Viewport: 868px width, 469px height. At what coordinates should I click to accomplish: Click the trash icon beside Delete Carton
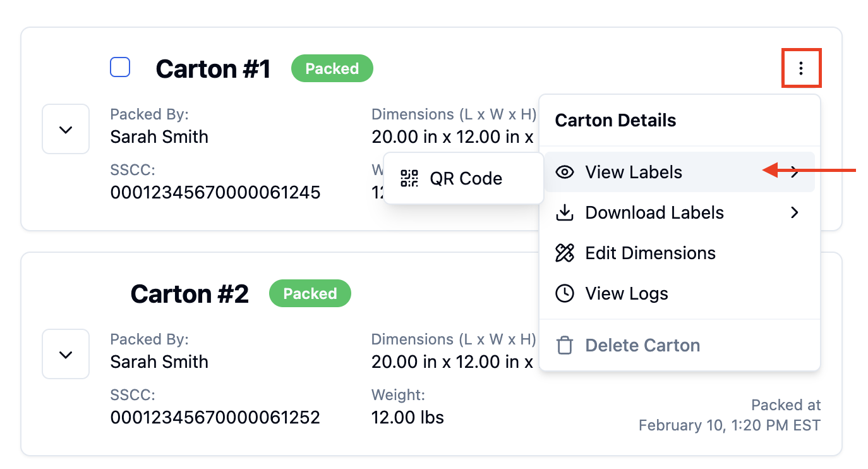[564, 345]
